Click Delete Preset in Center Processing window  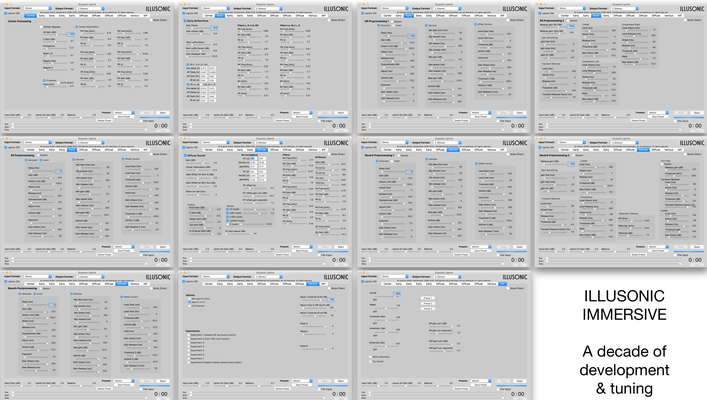[x=104, y=120]
